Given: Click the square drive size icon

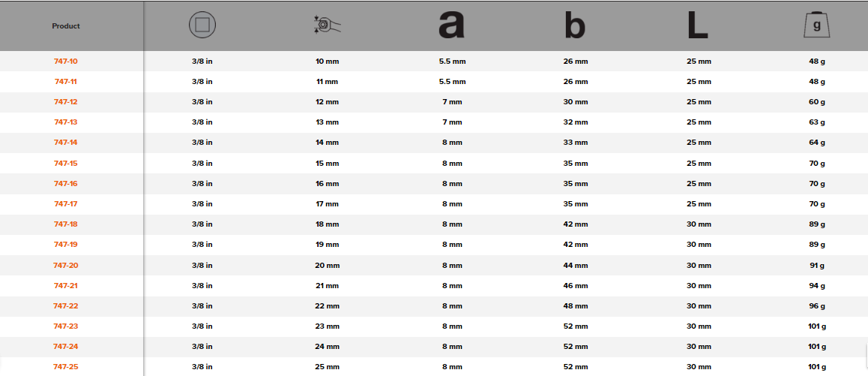Looking at the screenshot, I should click(x=202, y=26).
